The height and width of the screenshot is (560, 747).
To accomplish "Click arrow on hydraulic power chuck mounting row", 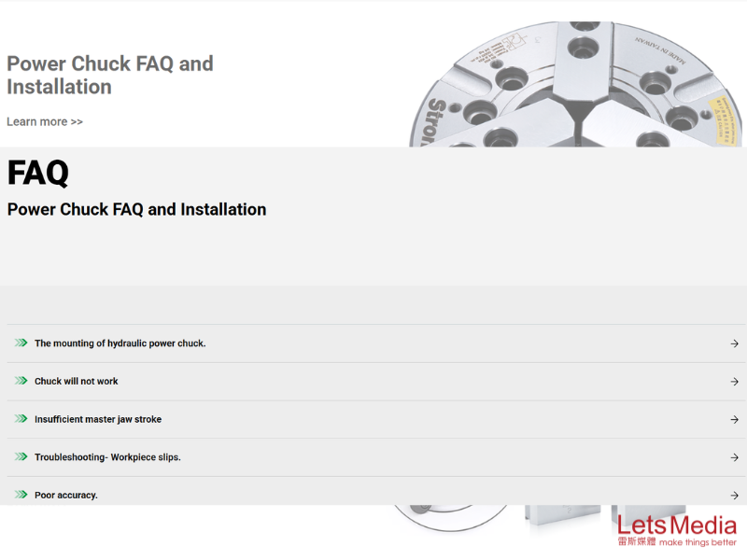I will [735, 343].
